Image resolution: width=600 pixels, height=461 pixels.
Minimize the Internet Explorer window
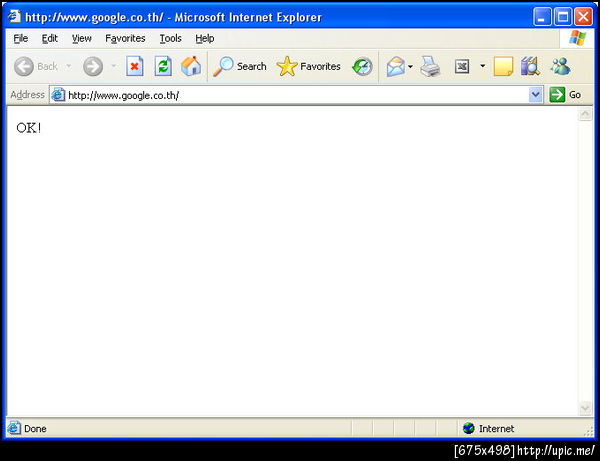[542, 17]
